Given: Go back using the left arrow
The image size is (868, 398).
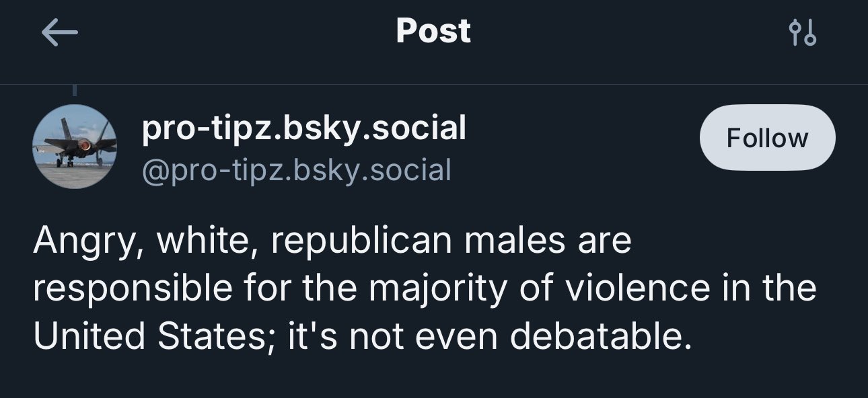Looking at the screenshot, I should tap(59, 32).
